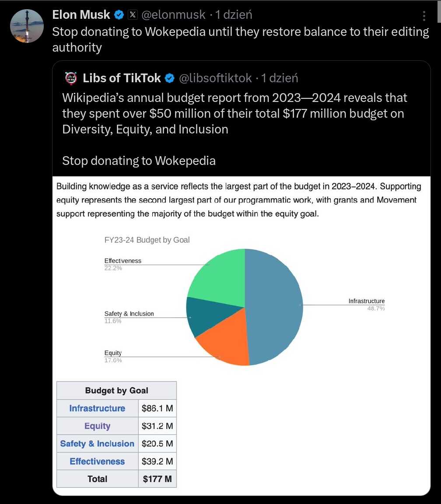Open the three-dot more options menu
Viewport: 441px width, 504px height.
(424, 15)
